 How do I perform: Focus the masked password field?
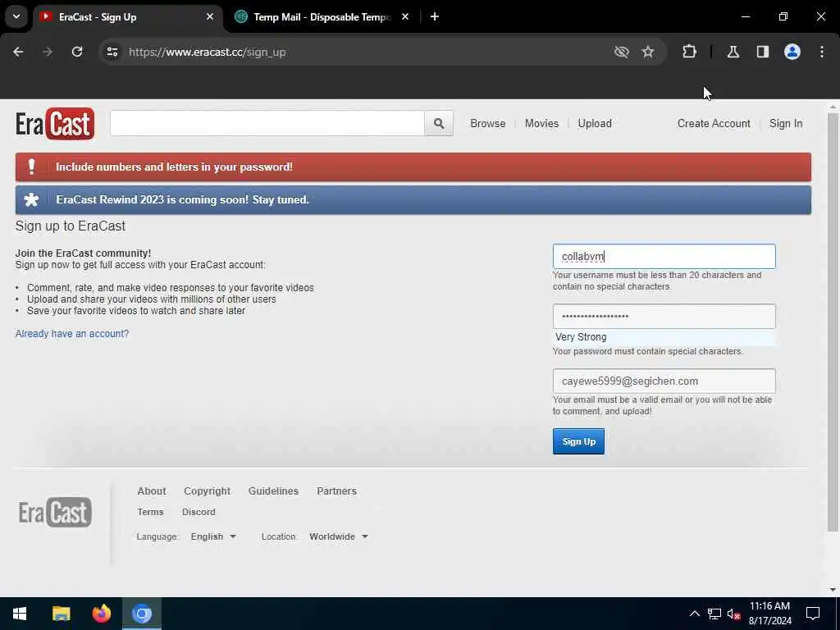(x=664, y=317)
